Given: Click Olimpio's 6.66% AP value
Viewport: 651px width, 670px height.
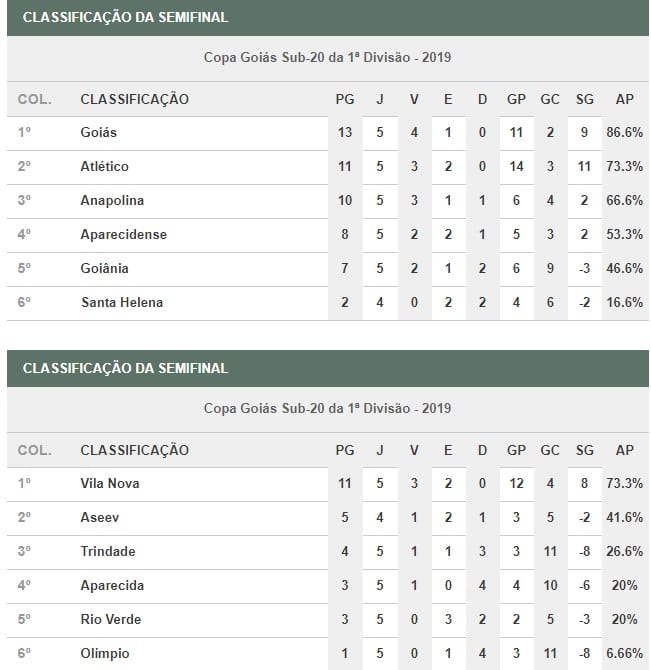Looking at the screenshot, I should (x=624, y=653).
